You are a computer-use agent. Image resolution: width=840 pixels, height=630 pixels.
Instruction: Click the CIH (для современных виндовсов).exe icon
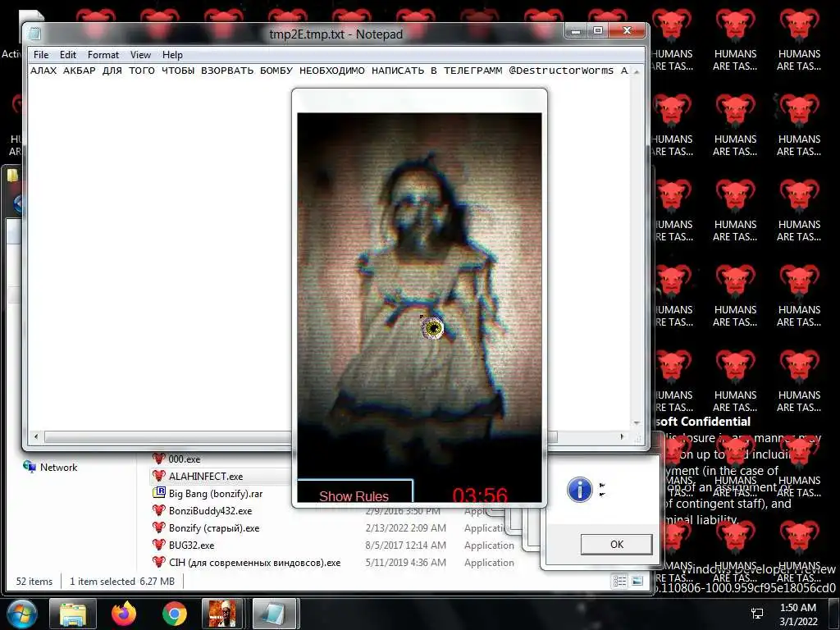pyautogui.click(x=158, y=561)
